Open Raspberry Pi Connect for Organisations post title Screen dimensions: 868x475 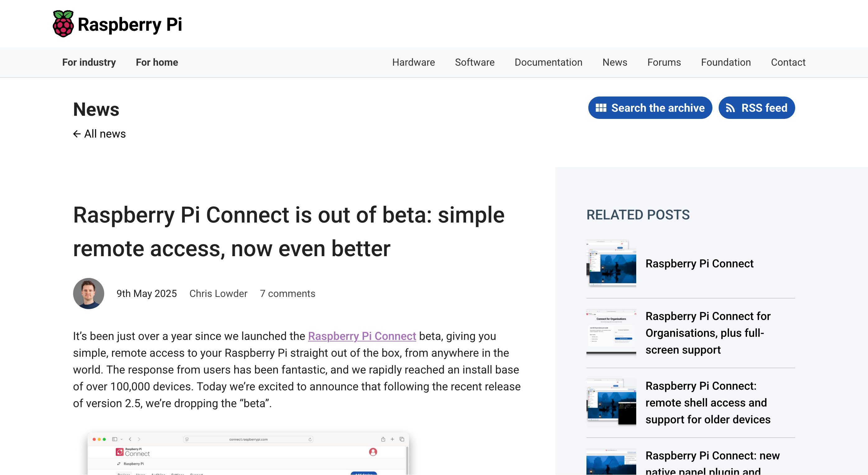click(x=707, y=333)
